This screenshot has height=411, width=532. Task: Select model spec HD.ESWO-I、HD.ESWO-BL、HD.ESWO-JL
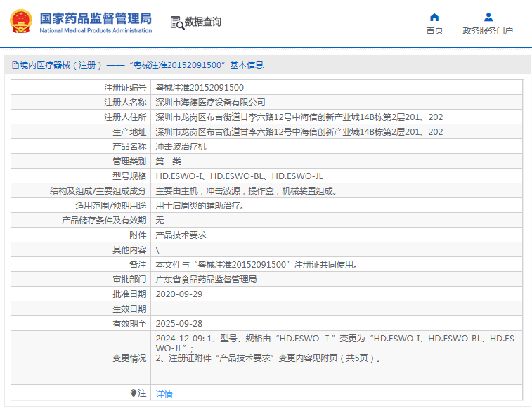(x=239, y=176)
